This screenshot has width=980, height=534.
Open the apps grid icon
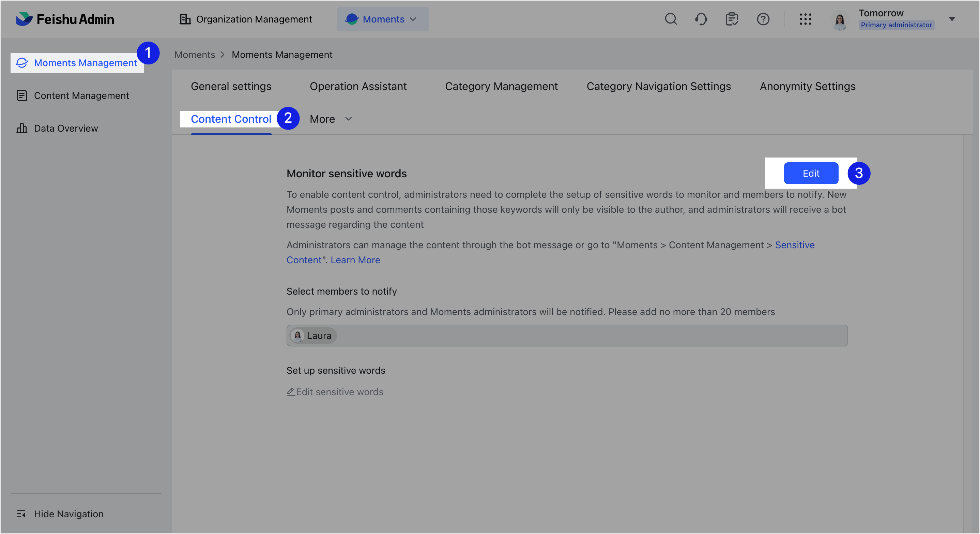click(x=806, y=19)
